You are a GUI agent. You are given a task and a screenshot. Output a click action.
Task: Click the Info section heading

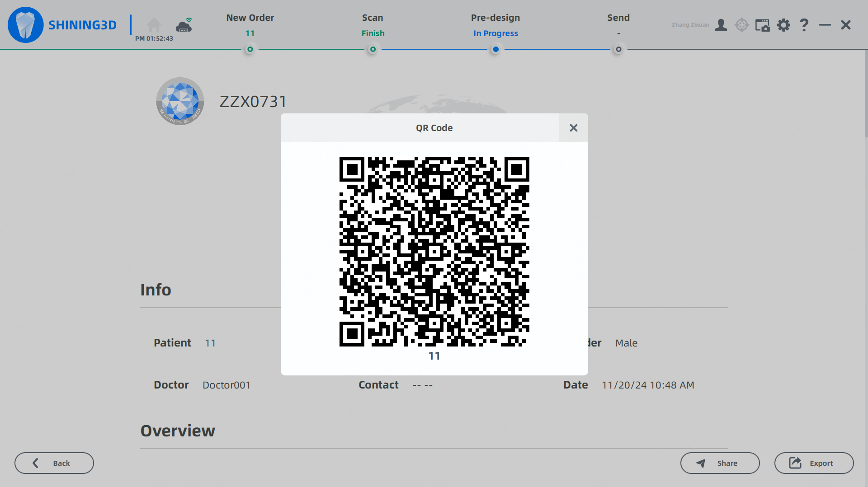(x=156, y=290)
